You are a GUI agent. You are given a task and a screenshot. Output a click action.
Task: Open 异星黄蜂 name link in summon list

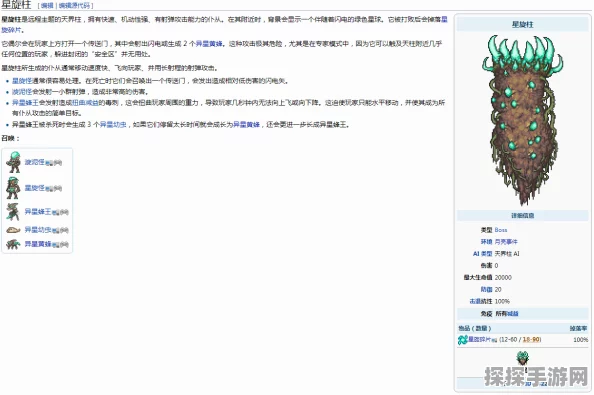pyautogui.click(x=38, y=244)
